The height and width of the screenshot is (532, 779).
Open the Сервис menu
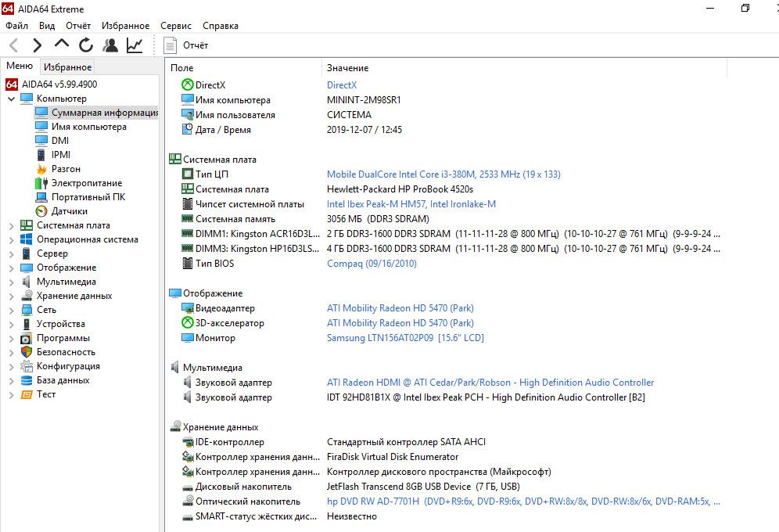[176, 26]
